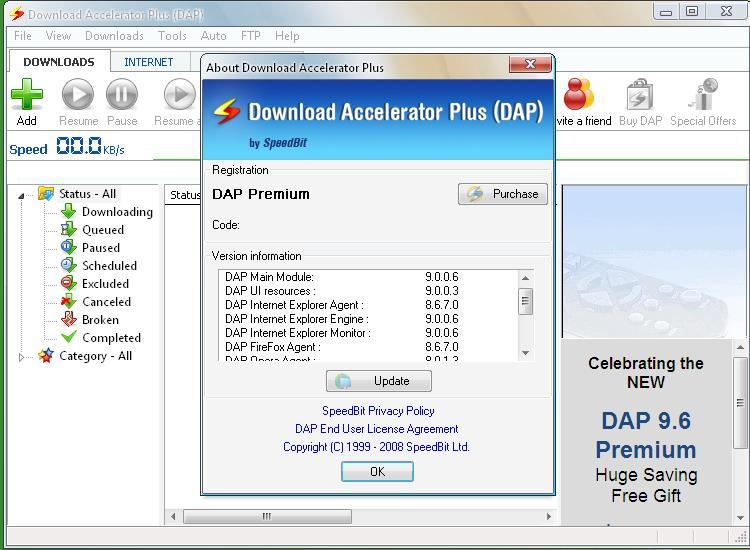Image resolution: width=750 pixels, height=550 pixels.
Task: Click the Status - All folder icon
Action: tap(46, 194)
